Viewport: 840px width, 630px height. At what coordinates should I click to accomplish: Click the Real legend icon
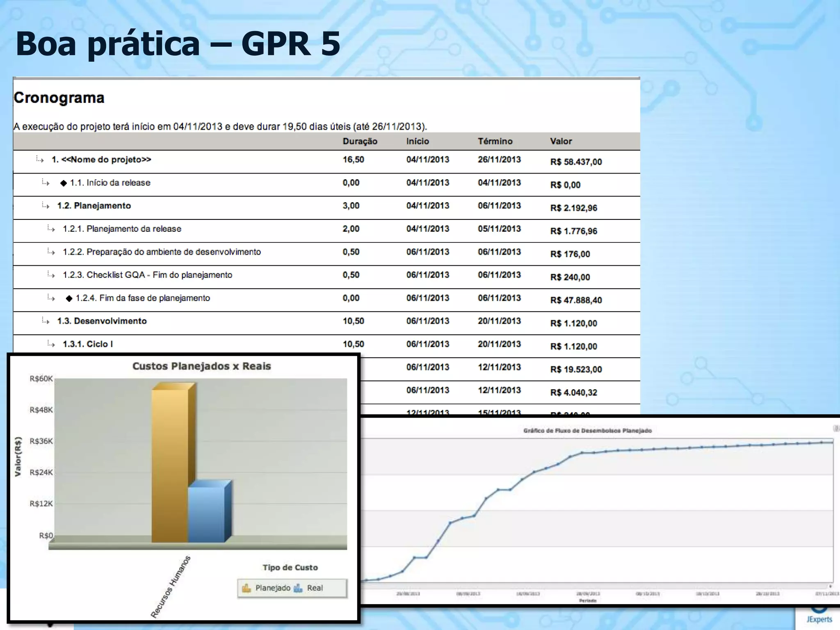[x=298, y=588]
